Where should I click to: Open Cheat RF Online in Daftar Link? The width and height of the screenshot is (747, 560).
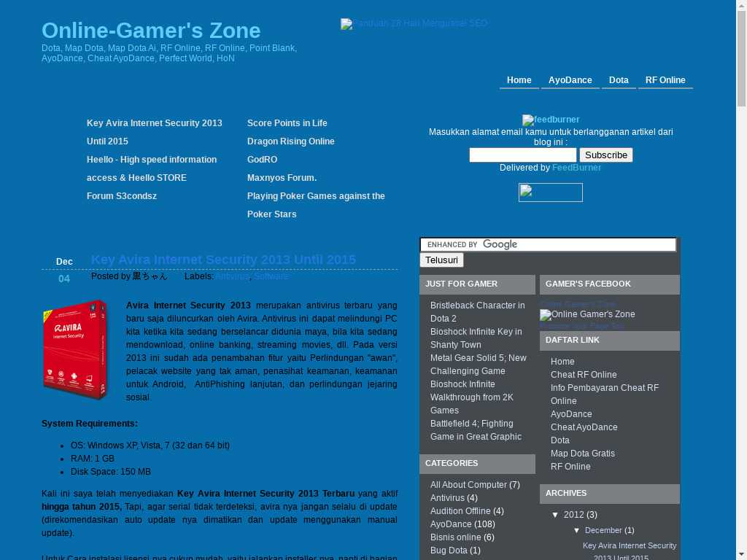[584, 375]
